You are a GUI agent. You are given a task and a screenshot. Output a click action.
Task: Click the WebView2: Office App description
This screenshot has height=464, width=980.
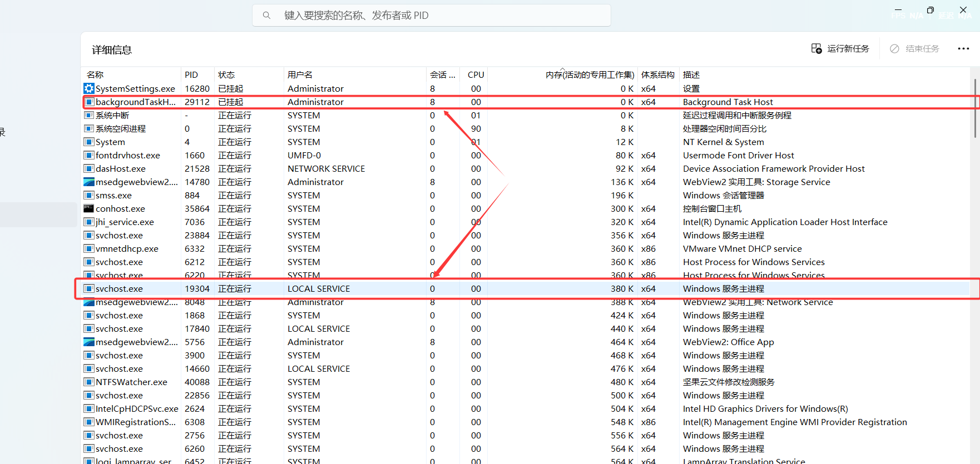729,342
